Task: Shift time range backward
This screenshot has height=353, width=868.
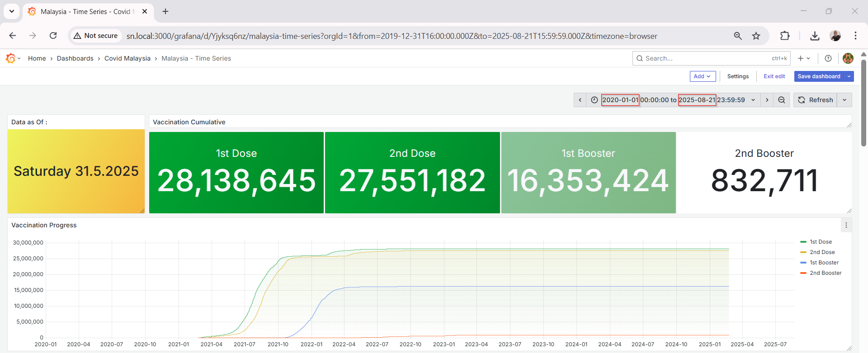Action: (x=580, y=100)
